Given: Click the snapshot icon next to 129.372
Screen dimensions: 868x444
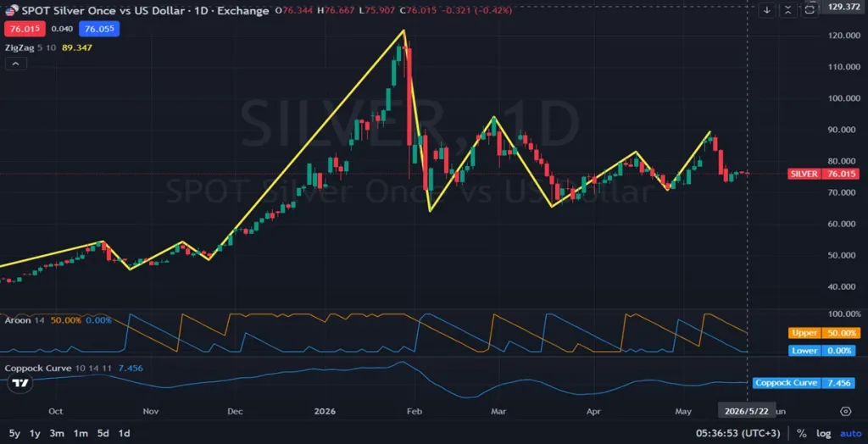Looking at the screenshot, I should 810,9.
